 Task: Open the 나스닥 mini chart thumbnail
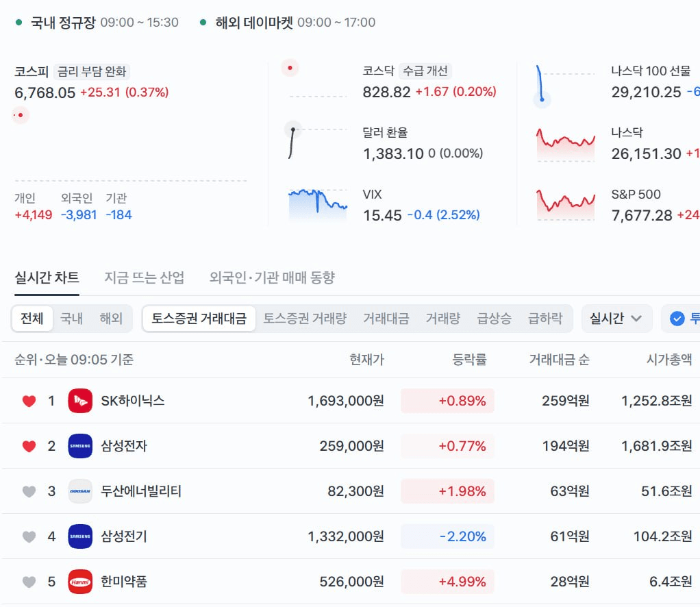point(566,145)
